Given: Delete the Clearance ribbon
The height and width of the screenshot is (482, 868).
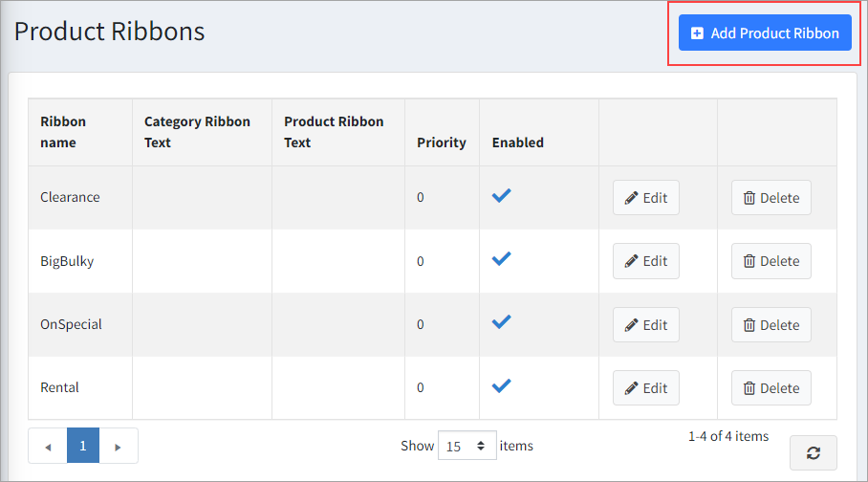Looking at the screenshot, I should click(x=770, y=198).
